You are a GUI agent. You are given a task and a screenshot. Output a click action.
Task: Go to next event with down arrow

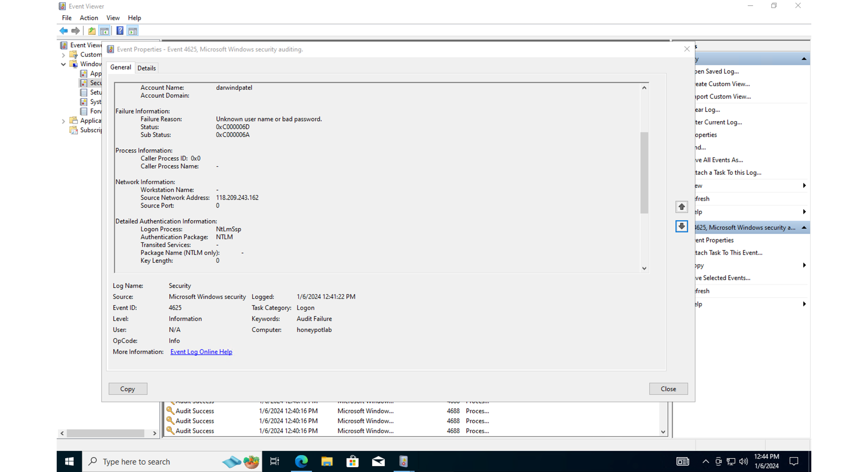tap(681, 226)
